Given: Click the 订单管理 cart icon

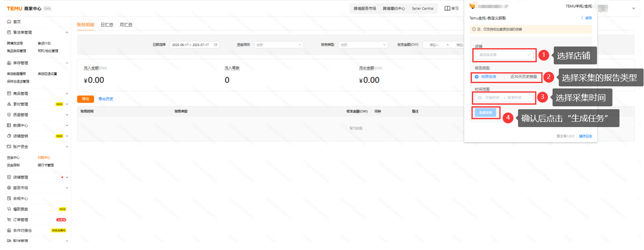Looking at the screenshot, I should [9, 220].
